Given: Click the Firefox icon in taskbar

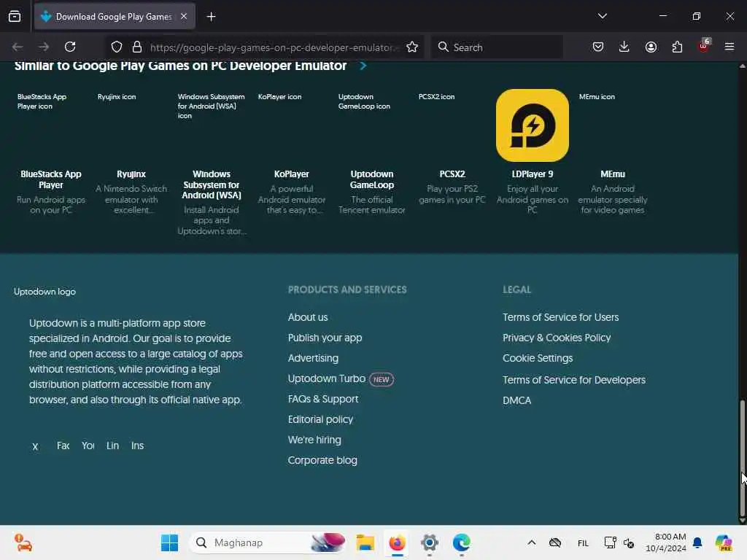Looking at the screenshot, I should coord(398,542).
